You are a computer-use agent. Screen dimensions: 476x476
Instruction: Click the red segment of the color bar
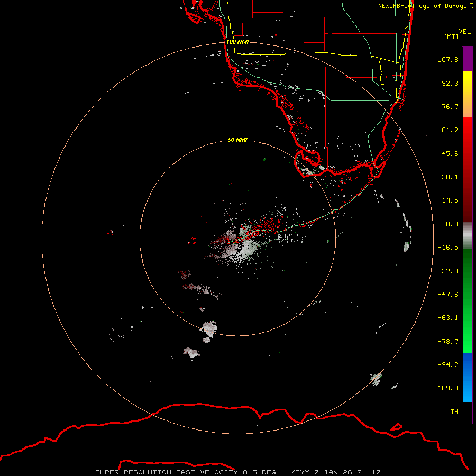pyautogui.click(x=467, y=169)
